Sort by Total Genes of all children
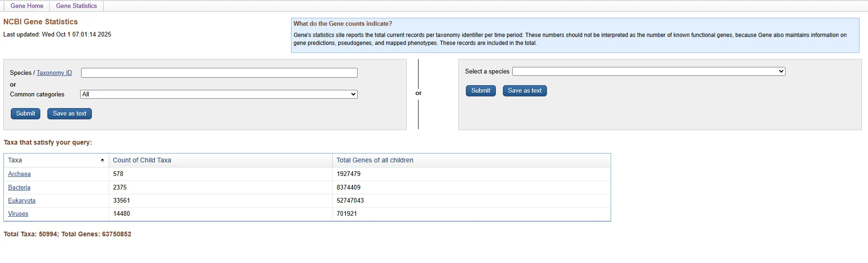The width and height of the screenshot is (868, 263). pyautogui.click(x=375, y=160)
